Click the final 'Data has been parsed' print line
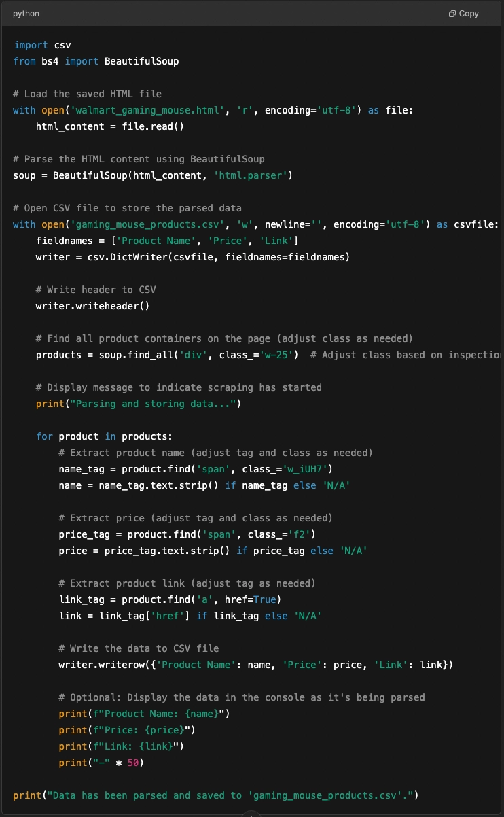The image size is (504, 817). [x=215, y=795]
